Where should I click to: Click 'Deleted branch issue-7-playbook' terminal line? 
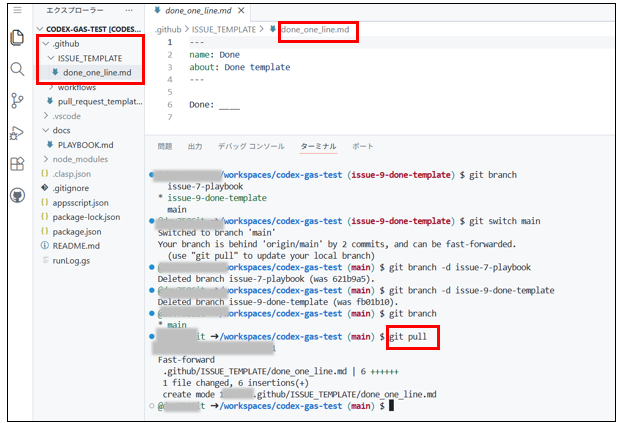(266, 279)
